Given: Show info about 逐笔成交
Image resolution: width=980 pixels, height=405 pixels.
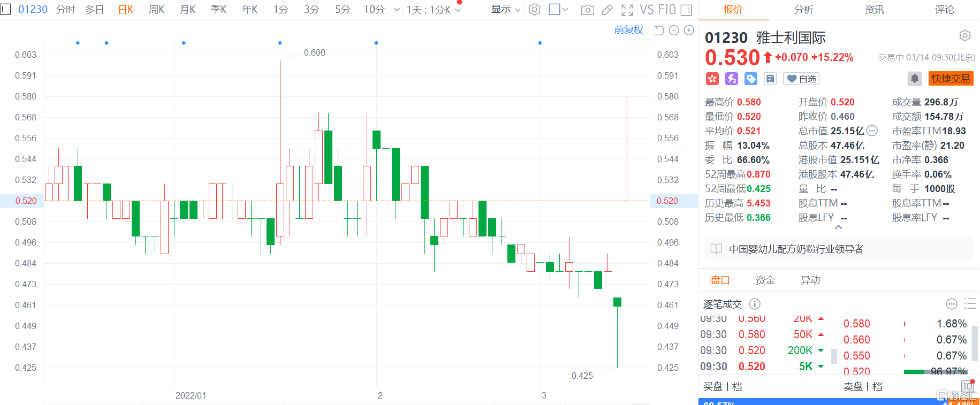Looking at the screenshot, I should pyautogui.click(x=755, y=304).
